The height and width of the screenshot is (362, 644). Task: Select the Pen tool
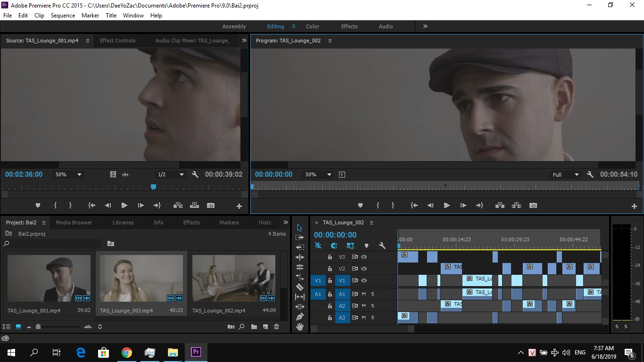point(300,317)
